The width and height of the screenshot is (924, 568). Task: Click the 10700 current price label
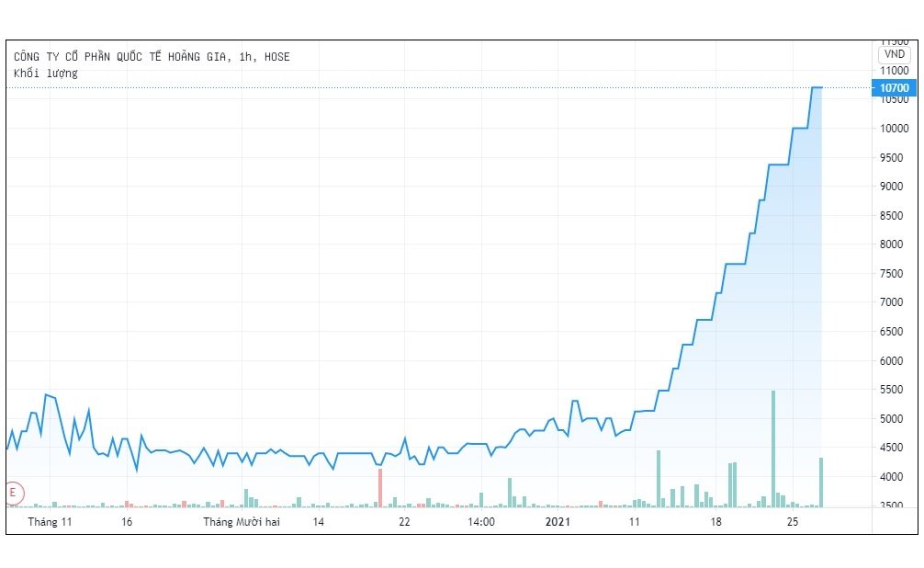(894, 88)
